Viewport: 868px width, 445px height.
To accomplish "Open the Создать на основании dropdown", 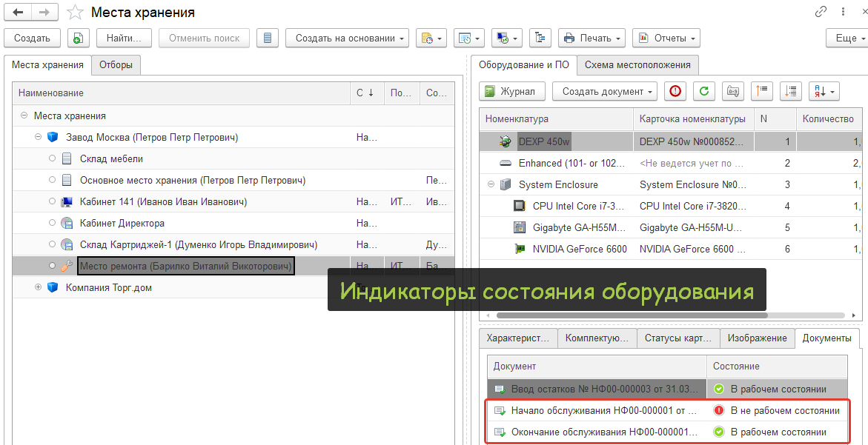I will [347, 38].
